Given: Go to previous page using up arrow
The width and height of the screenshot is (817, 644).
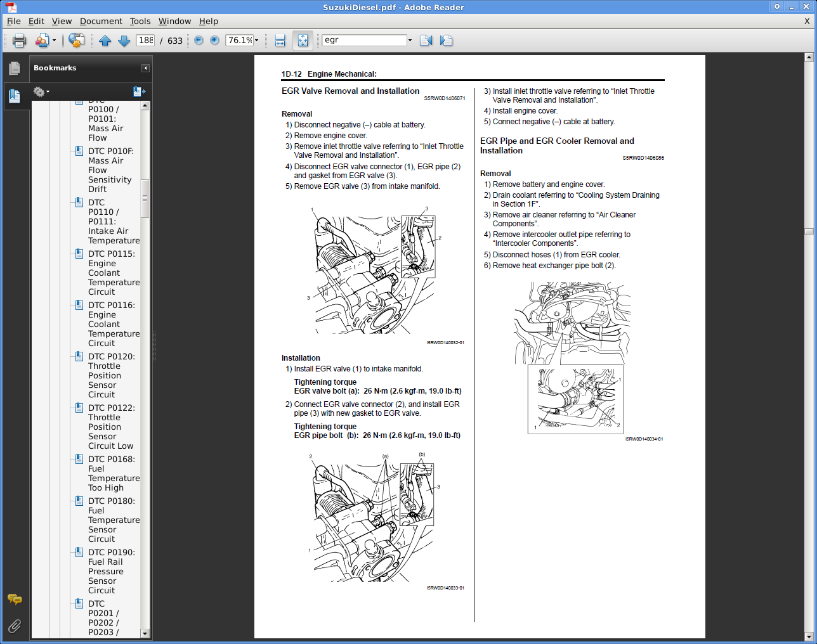Looking at the screenshot, I should point(105,41).
